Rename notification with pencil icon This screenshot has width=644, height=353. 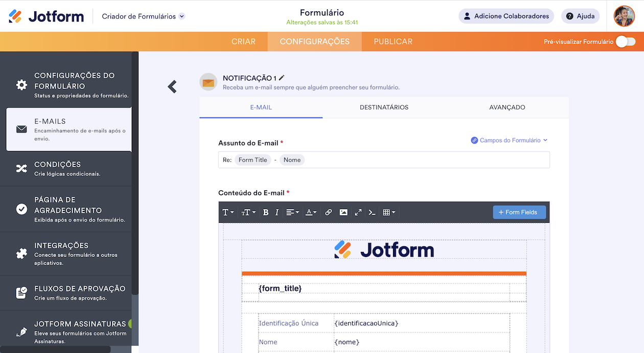pos(282,78)
